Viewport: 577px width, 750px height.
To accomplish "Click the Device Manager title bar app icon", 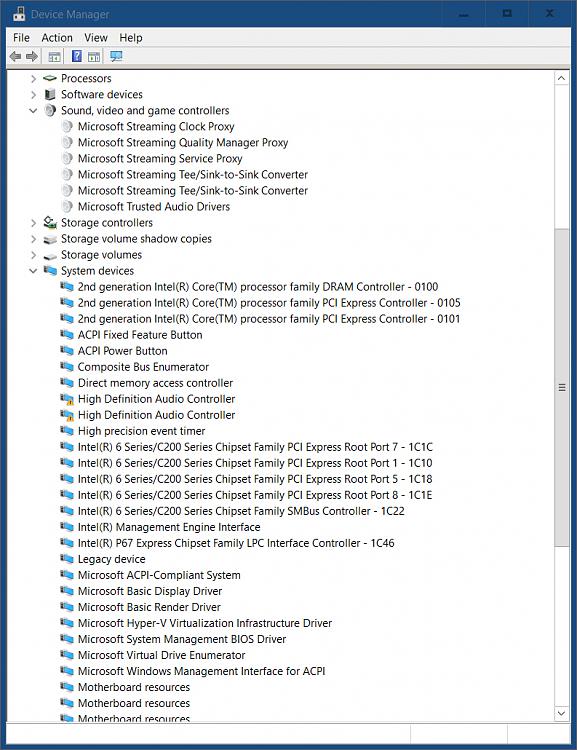I will click(x=19, y=13).
